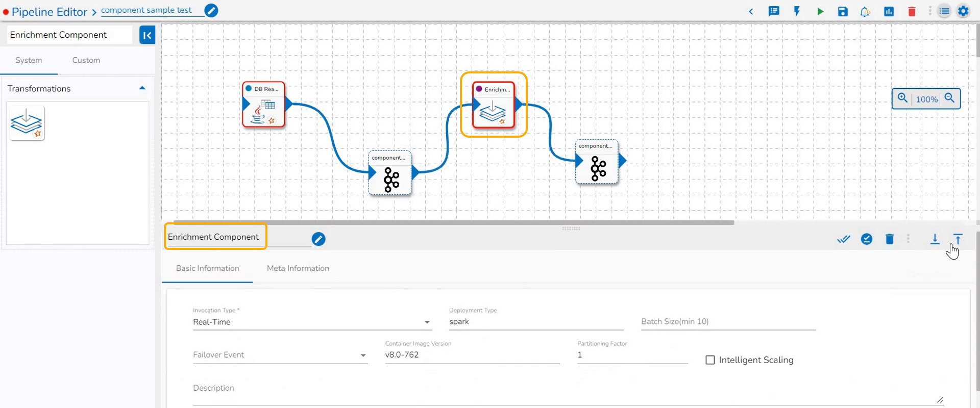Save the pipeline with the floppy disk icon
The image size is (980, 408).
pyautogui.click(x=843, y=11)
